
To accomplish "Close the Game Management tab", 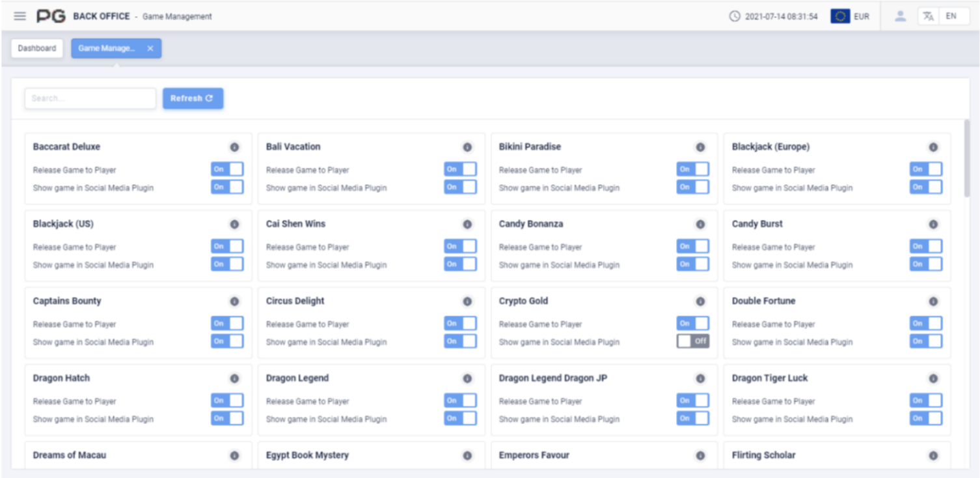I will [150, 48].
